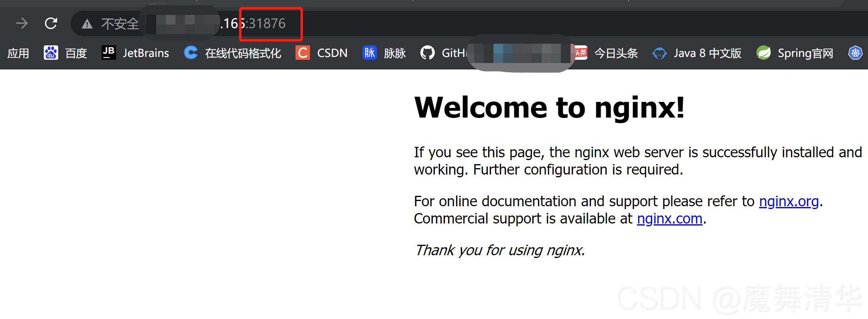Reload the page with the refresh icon

click(51, 23)
